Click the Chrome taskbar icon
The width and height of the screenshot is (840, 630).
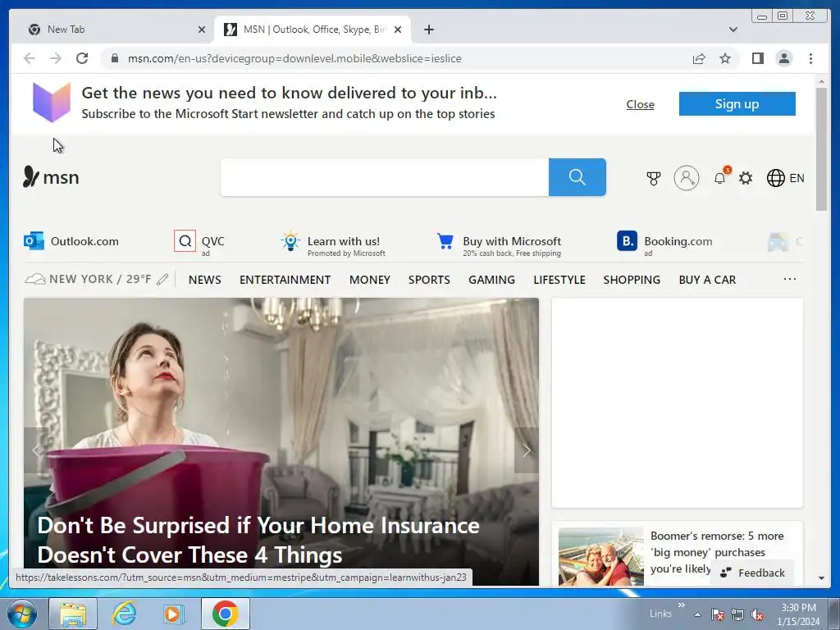[225, 614]
